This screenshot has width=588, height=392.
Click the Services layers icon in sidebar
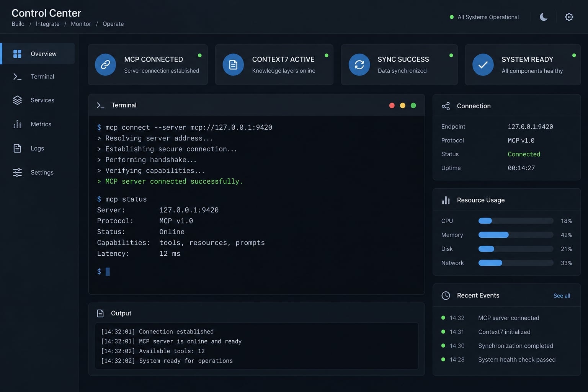(x=17, y=100)
